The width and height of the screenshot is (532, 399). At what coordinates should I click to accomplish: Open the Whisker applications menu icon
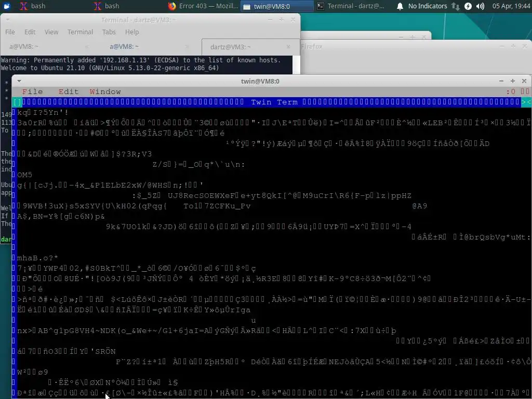(x=7, y=6)
